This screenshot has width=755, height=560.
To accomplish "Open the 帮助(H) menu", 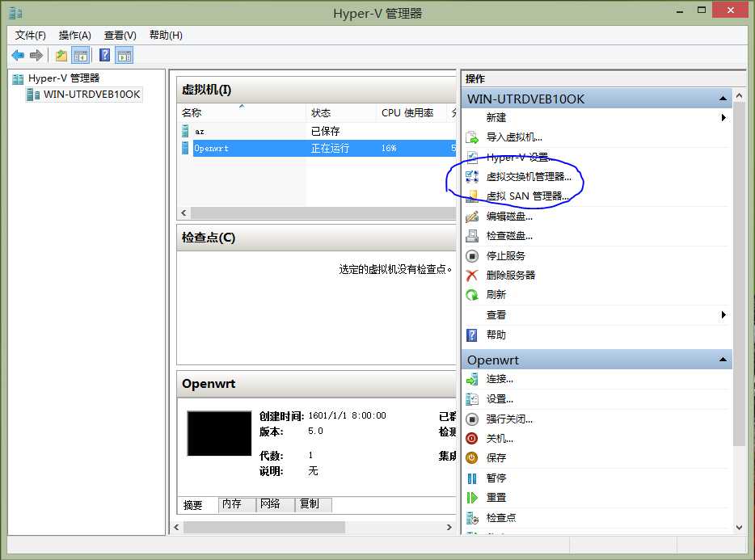I will pyautogui.click(x=166, y=35).
